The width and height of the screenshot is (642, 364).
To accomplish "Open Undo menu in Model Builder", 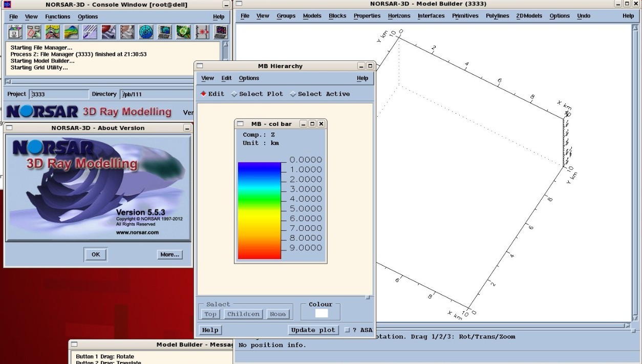I will coord(584,16).
